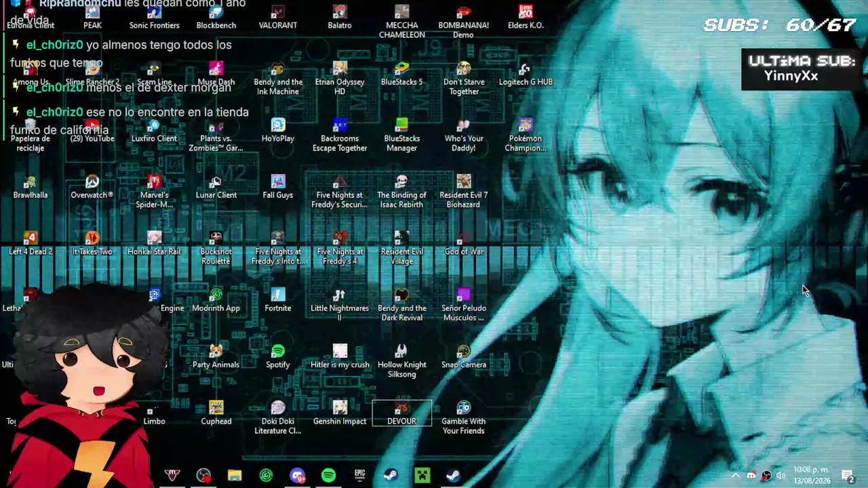Image resolution: width=868 pixels, height=488 pixels.
Task: Click the Genshin Impact shortcut
Action: [x=340, y=414]
